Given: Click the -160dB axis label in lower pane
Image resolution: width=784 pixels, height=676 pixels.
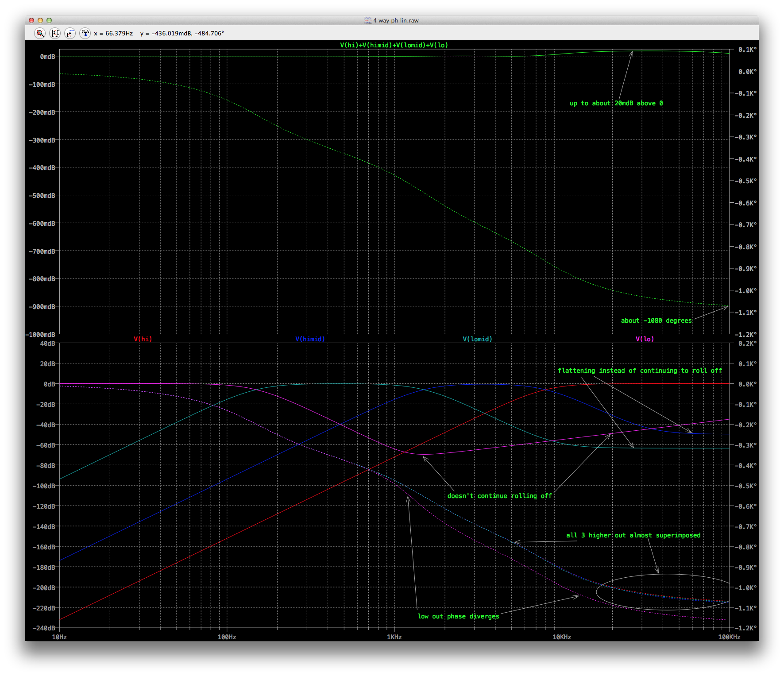Looking at the screenshot, I should pyautogui.click(x=44, y=547).
